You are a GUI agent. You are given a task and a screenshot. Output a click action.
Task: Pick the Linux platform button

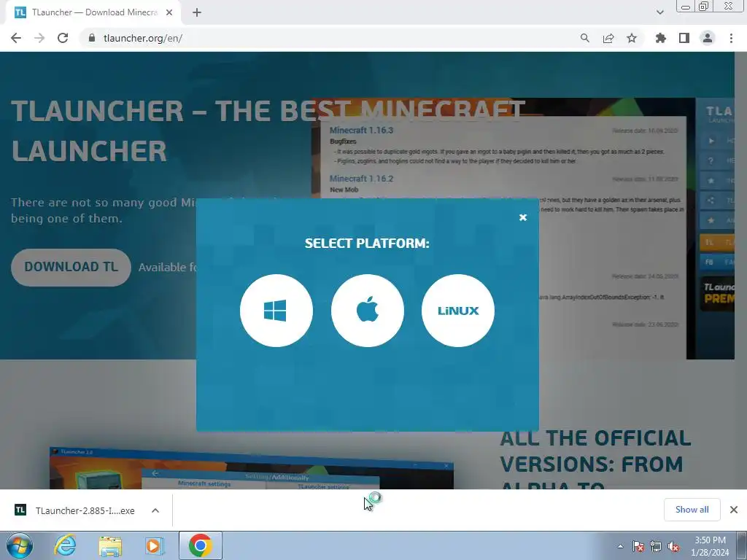[458, 311]
